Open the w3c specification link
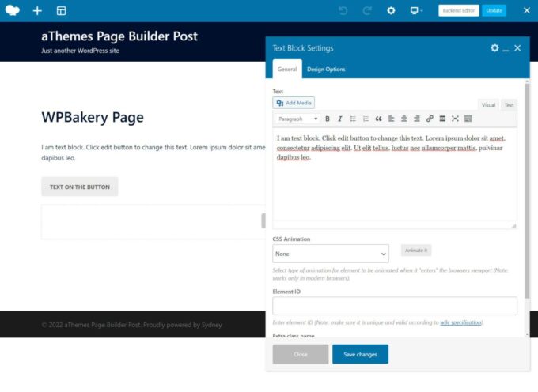The width and height of the screenshot is (538, 392). pyautogui.click(x=460, y=322)
